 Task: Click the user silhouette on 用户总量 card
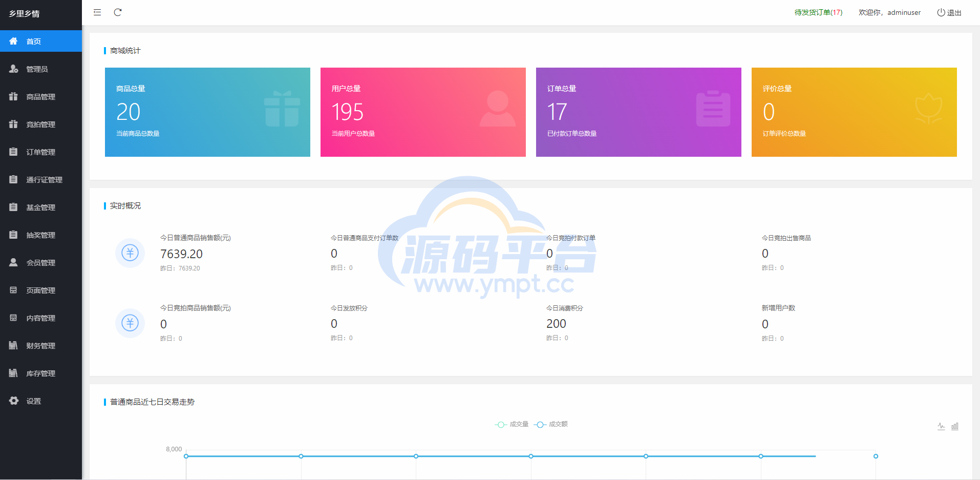click(498, 108)
